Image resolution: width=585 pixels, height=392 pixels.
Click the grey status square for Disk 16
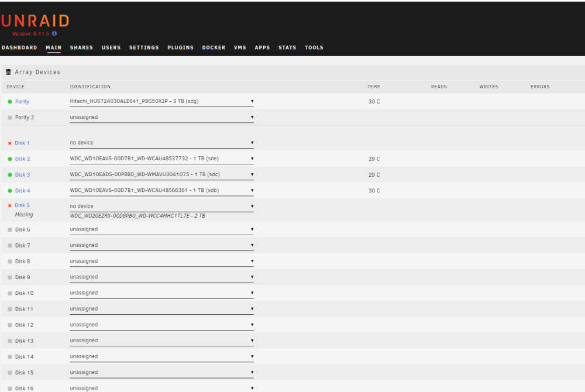[x=10, y=388]
